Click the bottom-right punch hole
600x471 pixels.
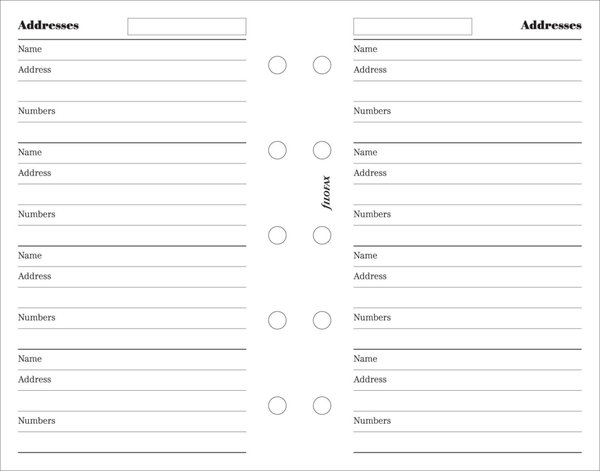322,405
